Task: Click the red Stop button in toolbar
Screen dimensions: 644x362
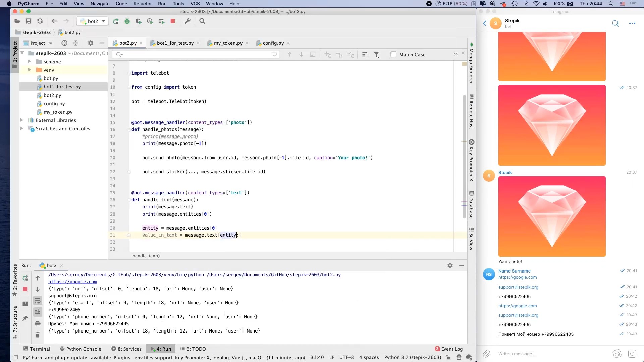Action: (x=173, y=21)
